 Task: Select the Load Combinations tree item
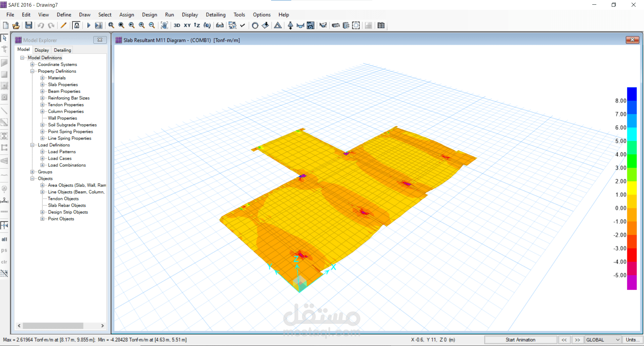67,165
